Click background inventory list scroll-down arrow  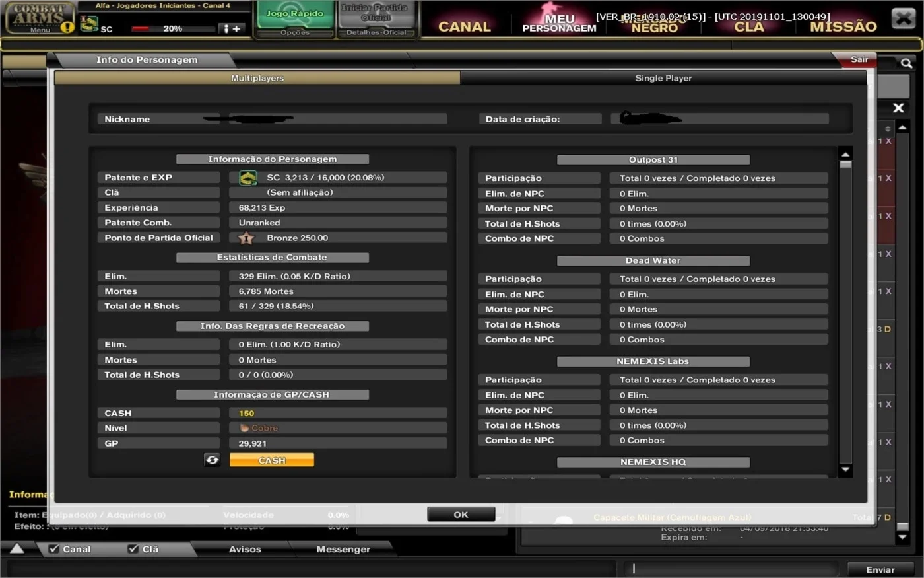902,538
